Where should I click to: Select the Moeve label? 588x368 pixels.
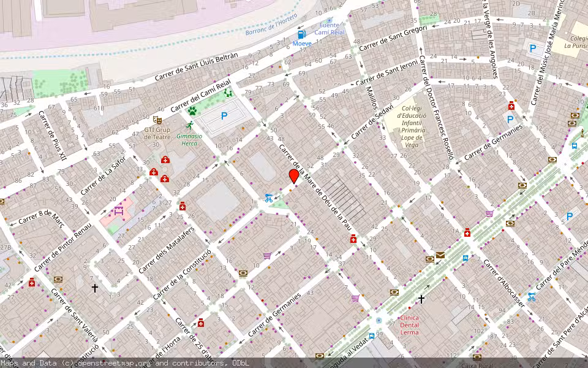coord(302,44)
